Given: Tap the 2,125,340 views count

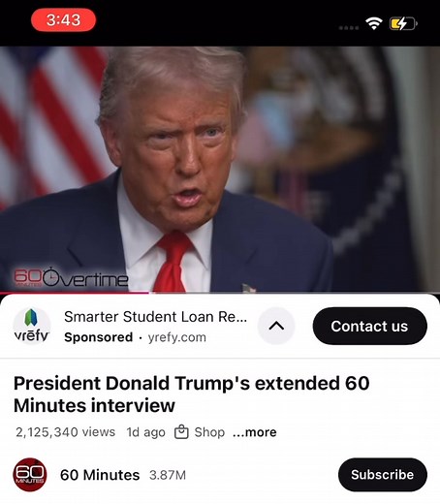Looking at the screenshot, I should [65, 432].
